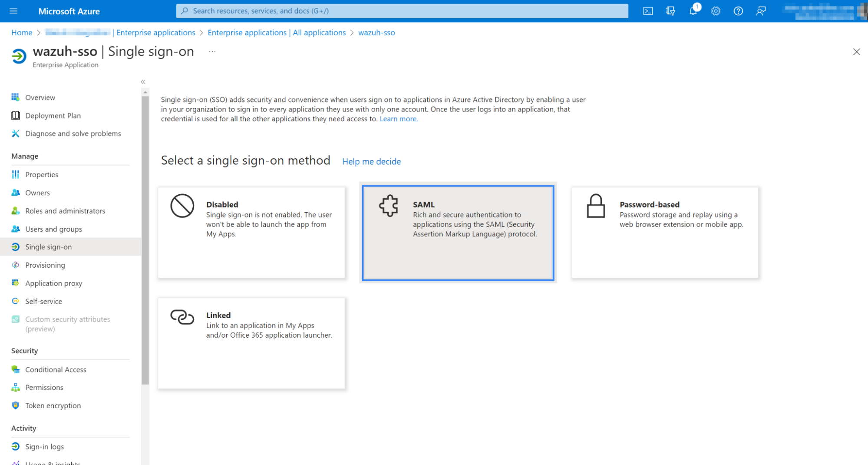Click the sidebar vertical scrollbar

[x=145, y=239]
